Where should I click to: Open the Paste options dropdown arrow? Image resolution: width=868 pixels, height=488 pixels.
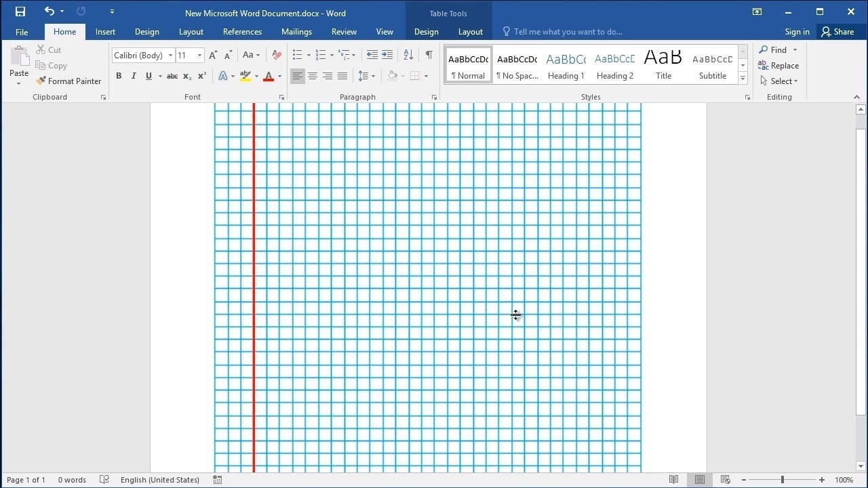(19, 83)
